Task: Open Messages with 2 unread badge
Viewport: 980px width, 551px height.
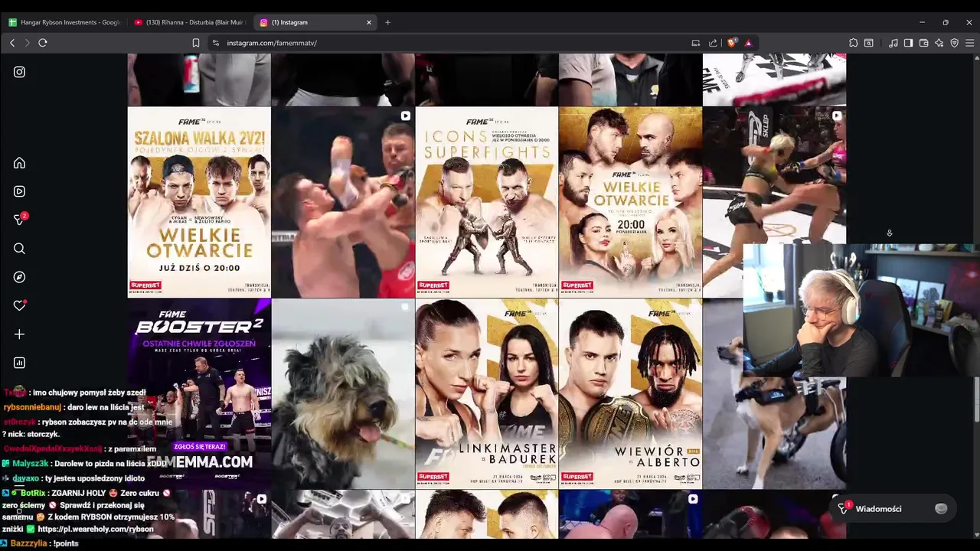Action: click(20, 220)
